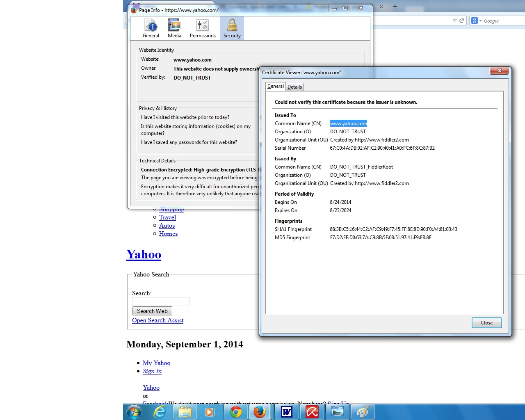The height and width of the screenshot is (420, 525).
Task: Click the Google search box in Firefox
Action: coord(503,21)
